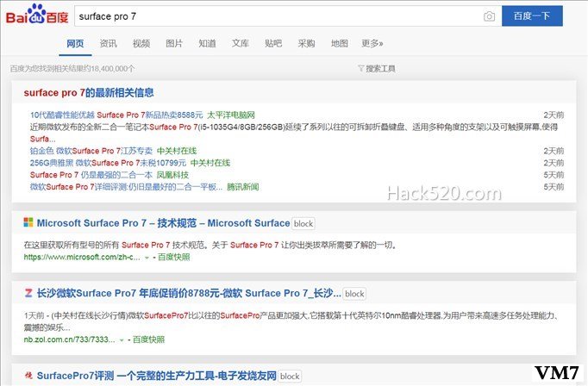
Task: Open 百度快照 for nb.zol.com.cn result
Action: tap(148, 339)
